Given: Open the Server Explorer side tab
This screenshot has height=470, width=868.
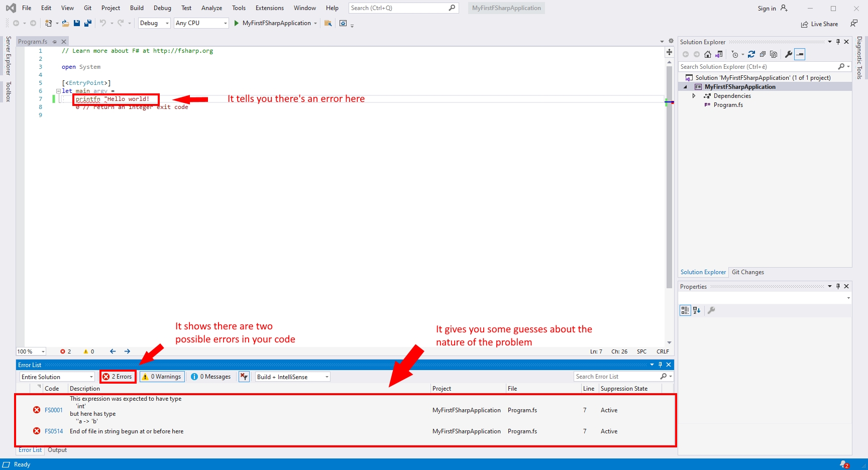Looking at the screenshot, I should pyautogui.click(x=8, y=56).
